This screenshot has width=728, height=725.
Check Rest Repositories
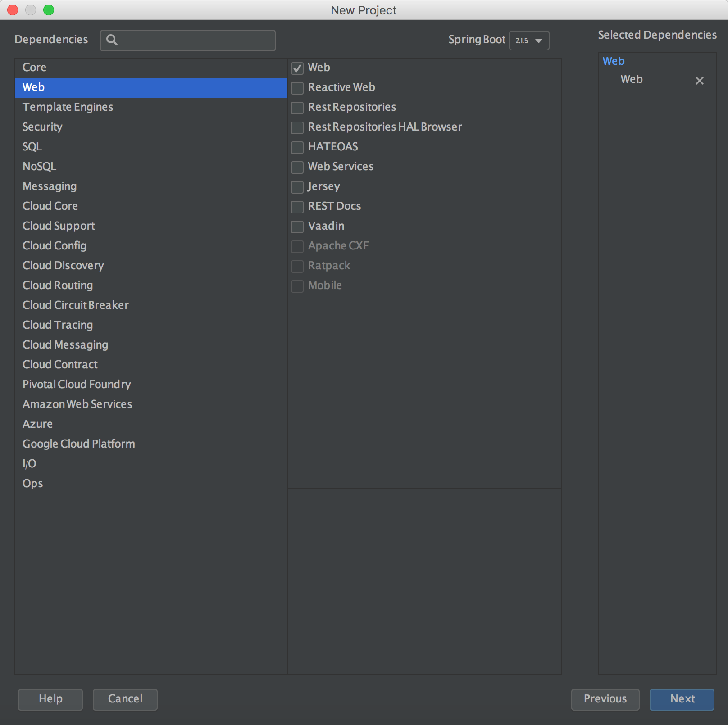(x=297, y=108)
